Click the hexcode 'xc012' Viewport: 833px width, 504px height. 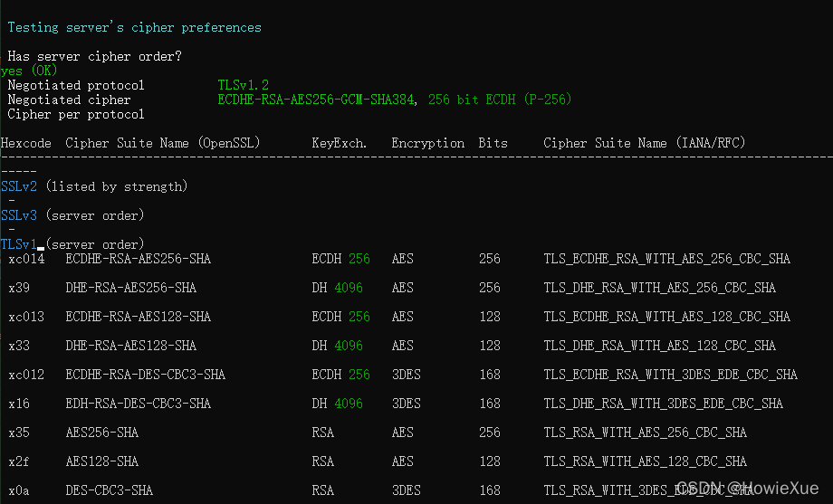(x=26, y=375)
